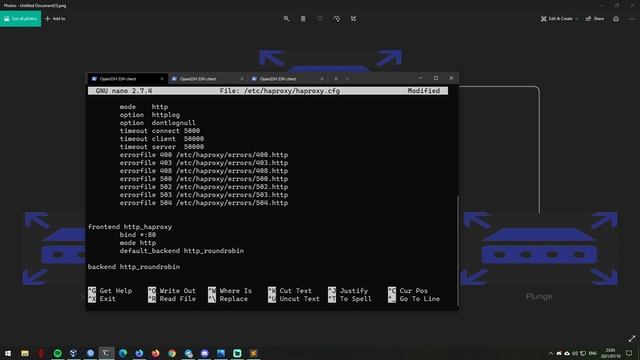Click the crop icon in Photos toolbar
The image size is (640, 360).
point(353,19)
